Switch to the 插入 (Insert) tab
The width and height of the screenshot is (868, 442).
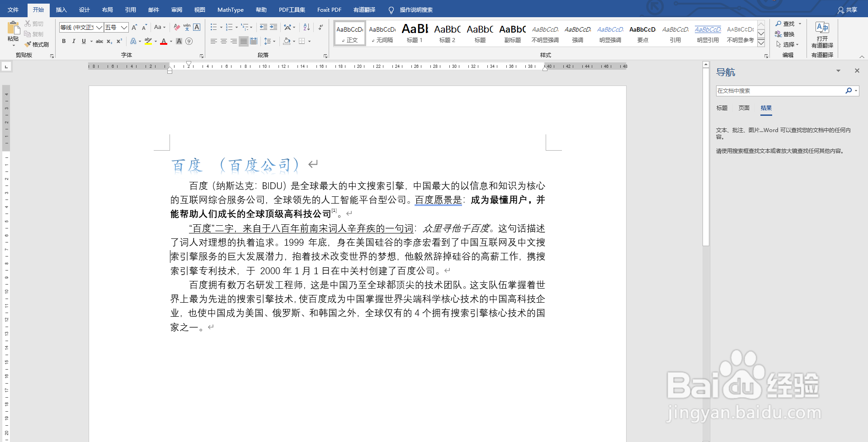click(61, 10)
